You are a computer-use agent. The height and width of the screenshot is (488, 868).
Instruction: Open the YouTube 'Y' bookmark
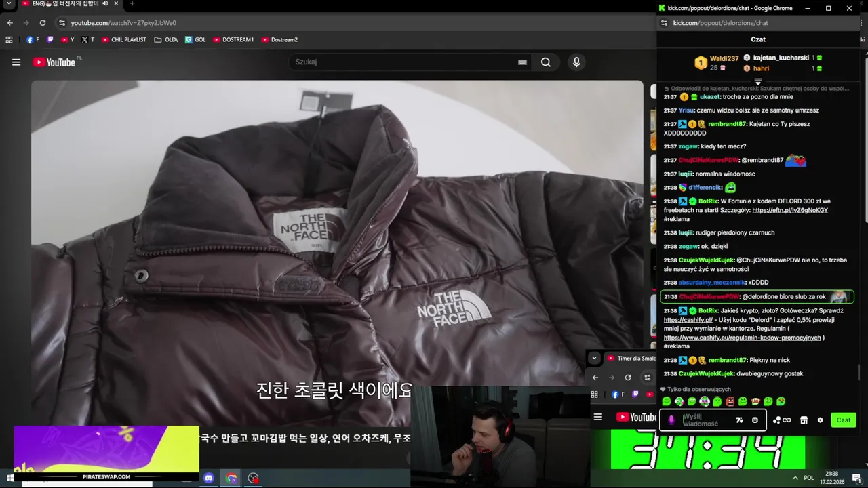[68, 40]
